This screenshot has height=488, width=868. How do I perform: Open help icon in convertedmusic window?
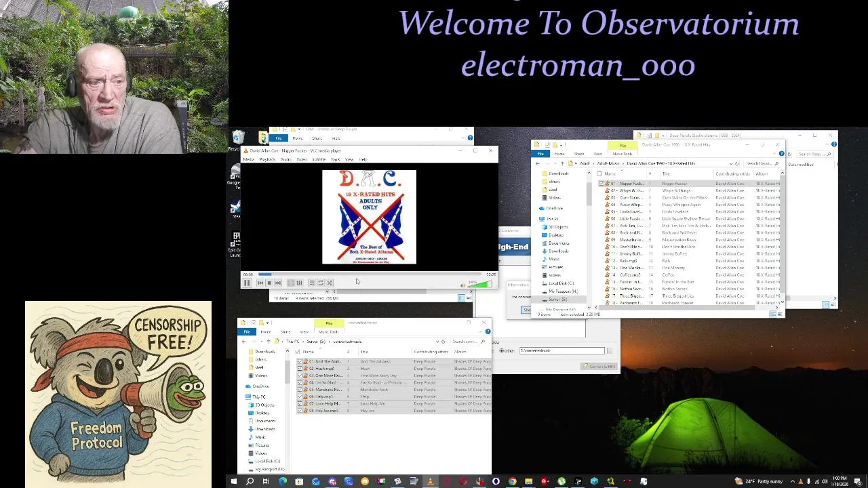488,331
